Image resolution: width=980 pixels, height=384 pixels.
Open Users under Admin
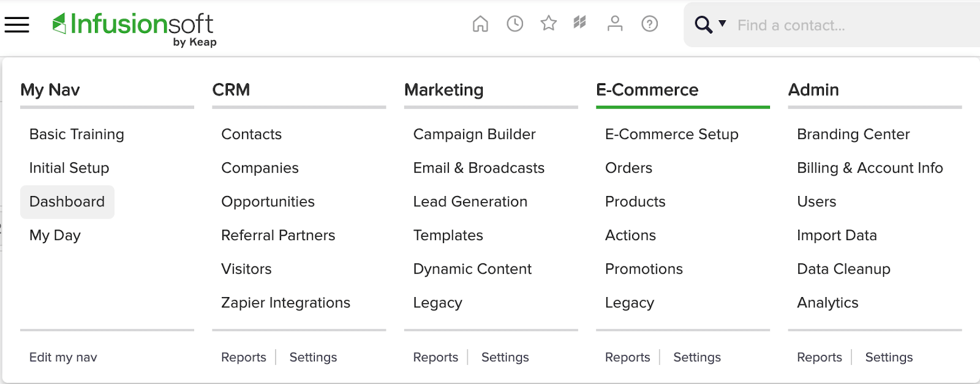click(816, 201)
